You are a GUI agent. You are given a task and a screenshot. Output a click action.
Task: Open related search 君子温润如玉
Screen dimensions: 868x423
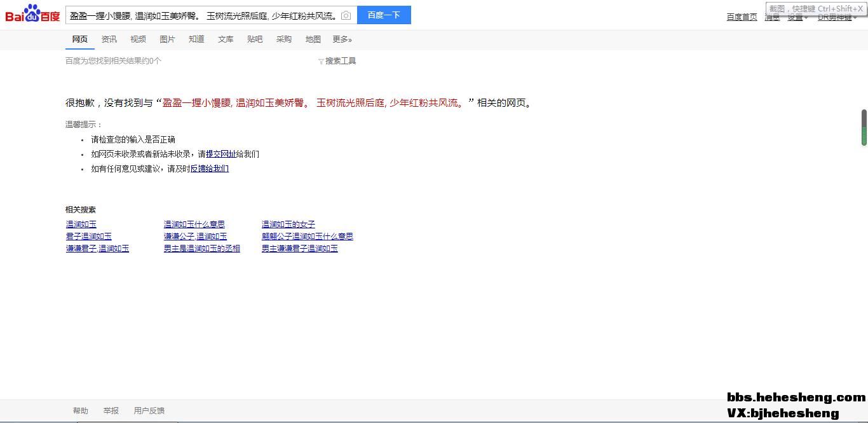click(x=88, y=237)
